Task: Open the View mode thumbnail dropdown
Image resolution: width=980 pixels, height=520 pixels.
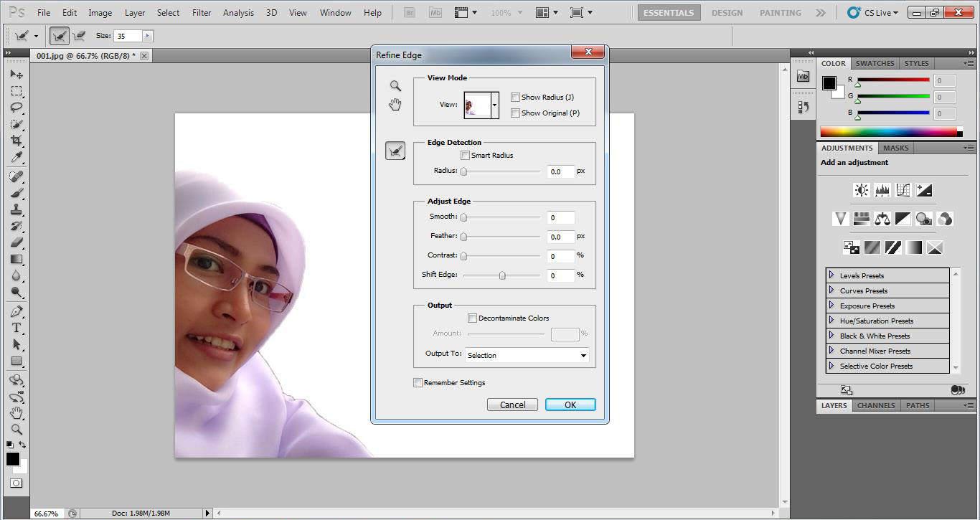Action: (x=494, y=105)
